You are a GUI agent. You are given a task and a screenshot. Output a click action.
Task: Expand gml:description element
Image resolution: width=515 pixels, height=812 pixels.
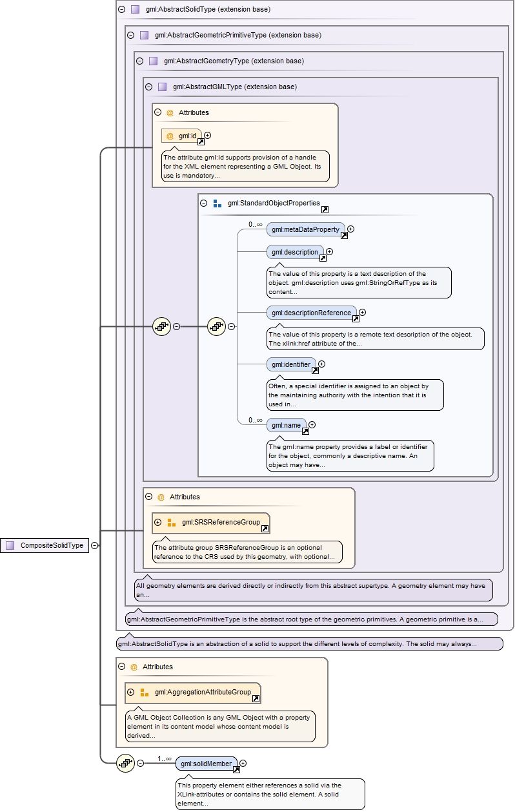330,252
